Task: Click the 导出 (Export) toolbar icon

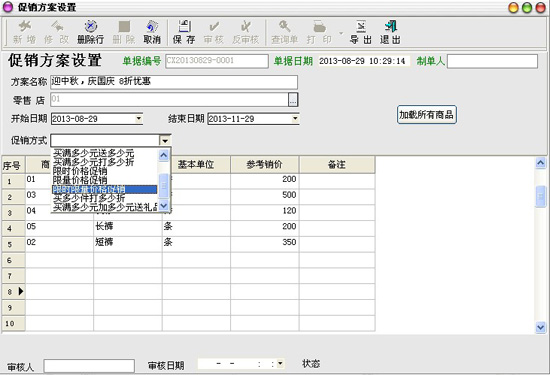Action: [361, 32]
